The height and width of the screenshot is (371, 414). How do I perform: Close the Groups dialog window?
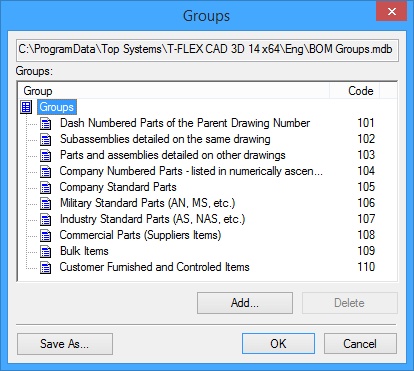[x=392, y=12]
